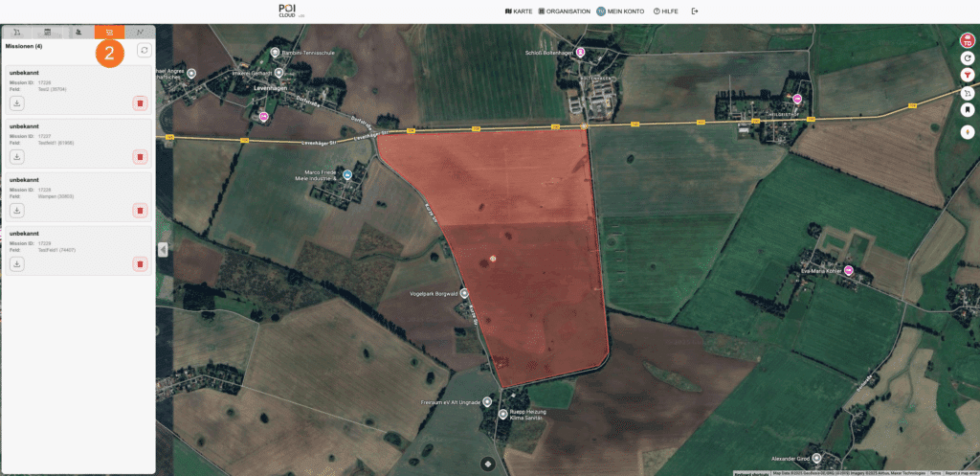Click the bookmark icon on map toolbar
Viewport: 980px width, 476px height.
click(967, 110)
